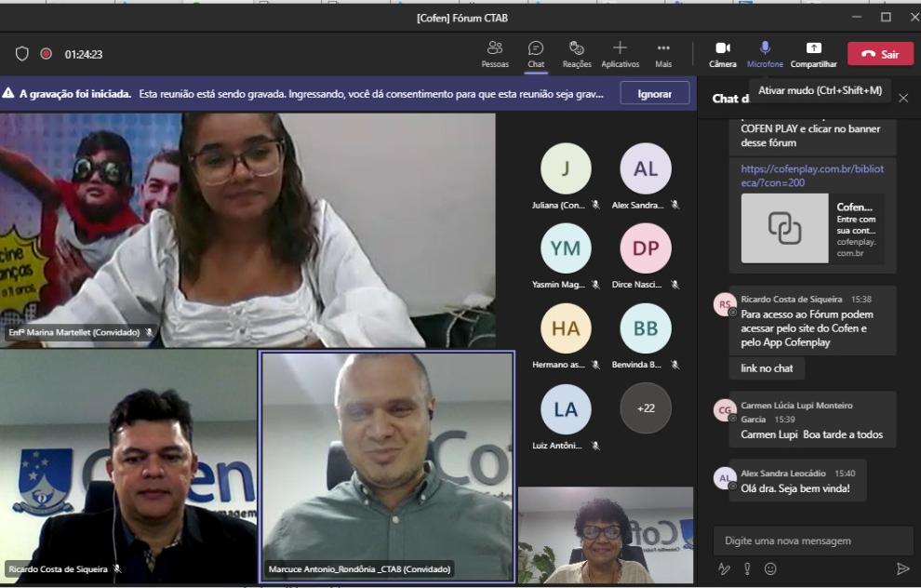921x588 pixels.
Task: Click the send message arrow icon
Action: click(901, 568)
